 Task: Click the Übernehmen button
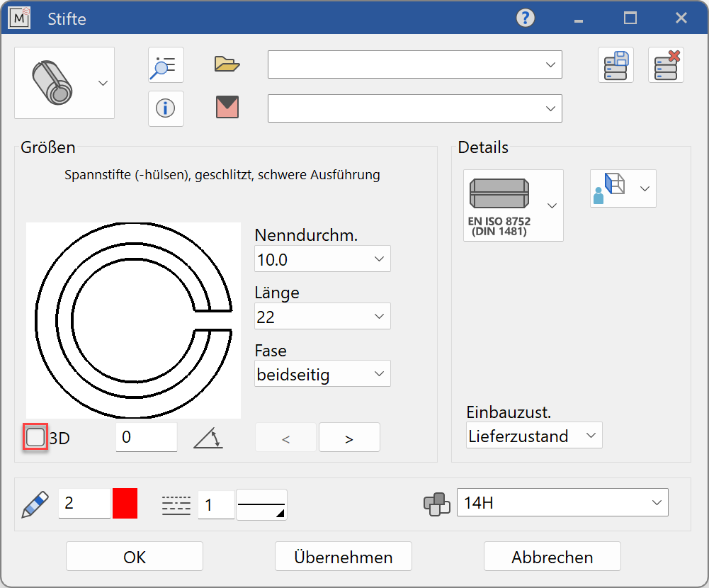tap(344, 556)
